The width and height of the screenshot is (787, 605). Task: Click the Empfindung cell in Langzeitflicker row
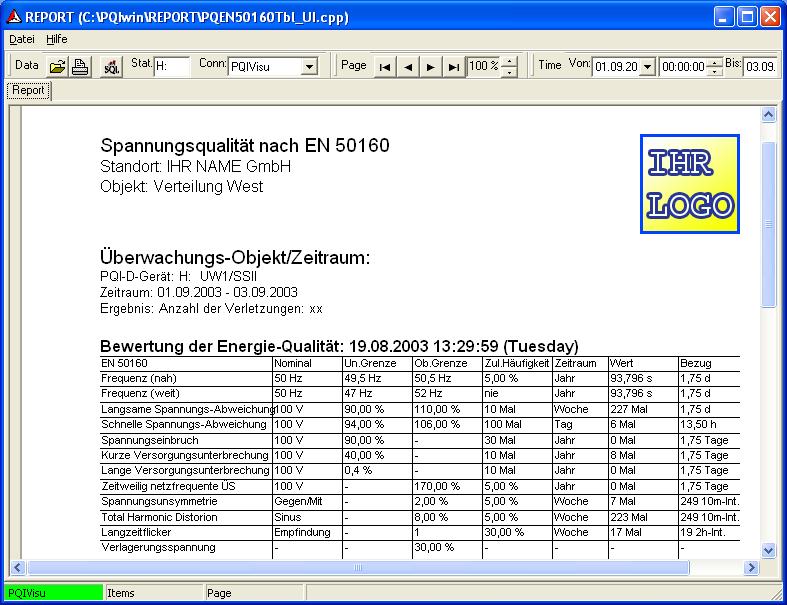click(x=302, y=532)
